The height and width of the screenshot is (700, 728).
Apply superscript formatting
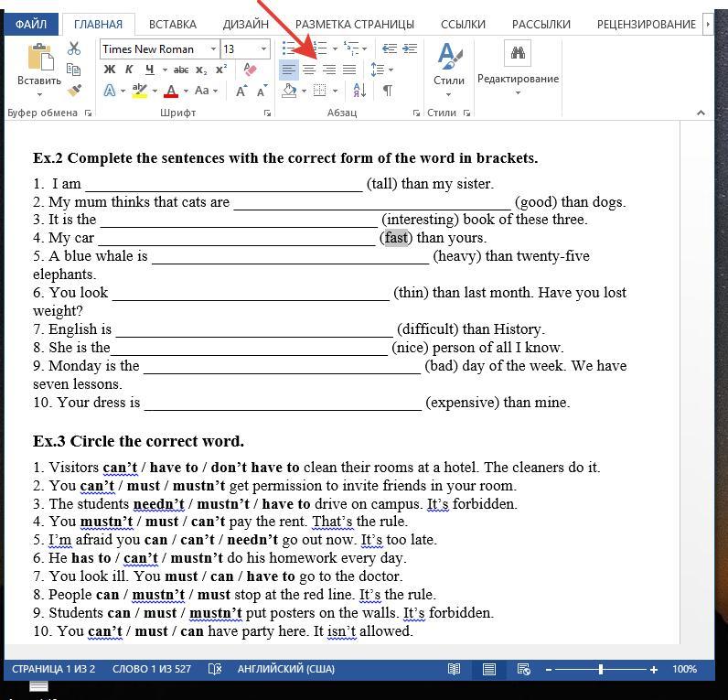221,70
